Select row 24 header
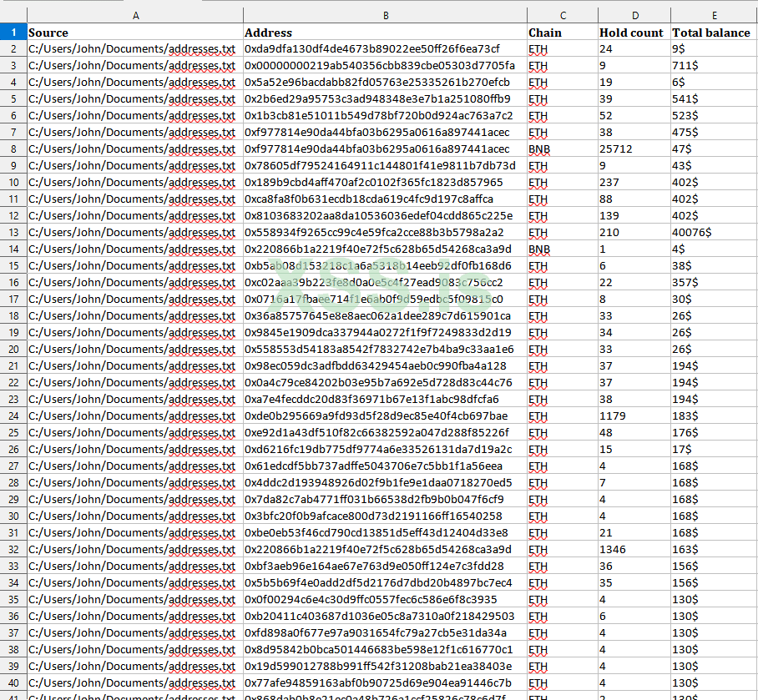The width and height of the screenshot is (758, 700). (13, 416)
